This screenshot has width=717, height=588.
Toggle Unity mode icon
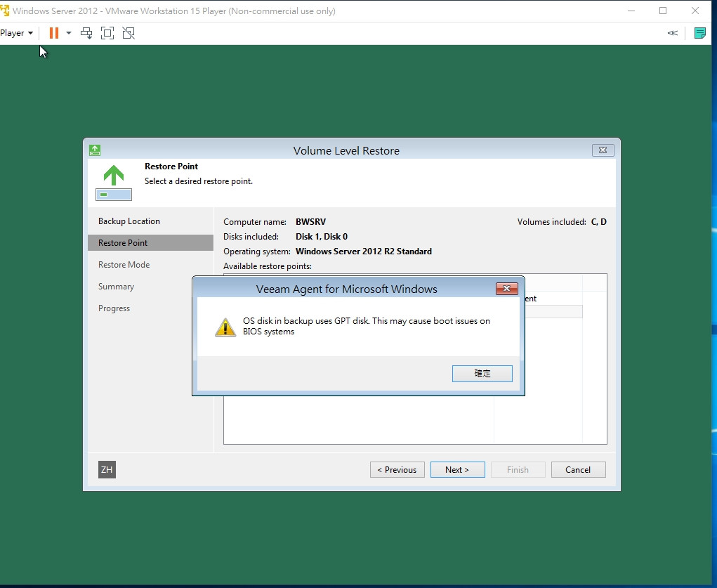[129, 33]
